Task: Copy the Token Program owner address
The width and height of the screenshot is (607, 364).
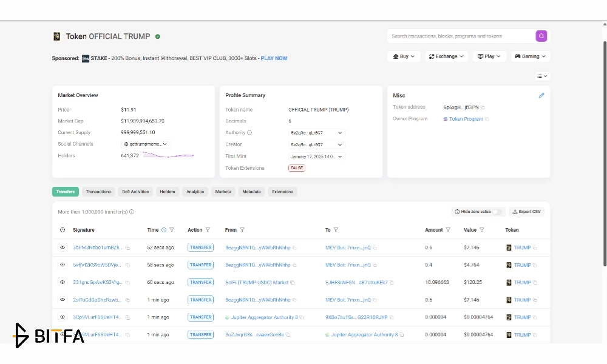Action: pyautogui.click(x=487, y=119)
